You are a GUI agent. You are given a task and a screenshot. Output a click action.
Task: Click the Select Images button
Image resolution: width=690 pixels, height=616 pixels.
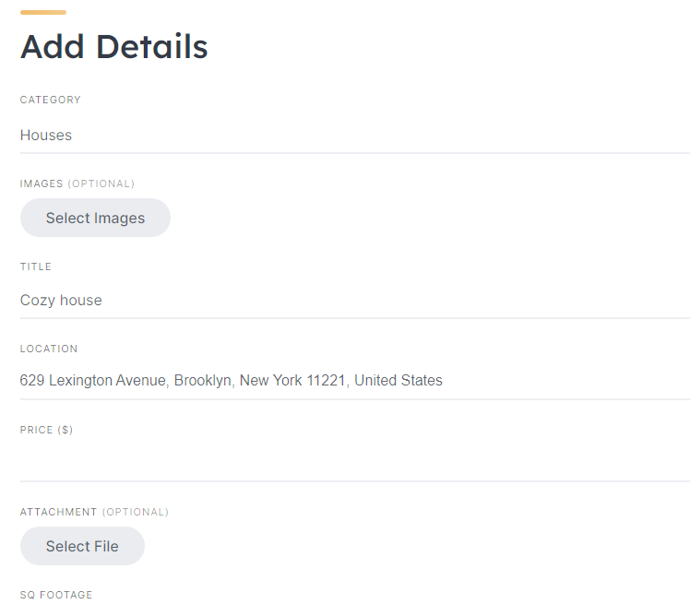(x=95, y=219)
